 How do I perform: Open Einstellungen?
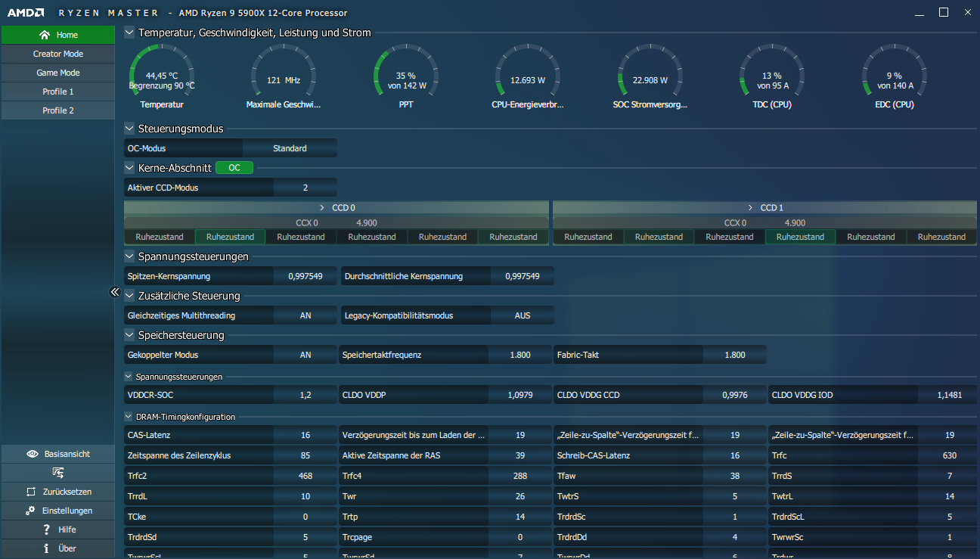(58, 511)
